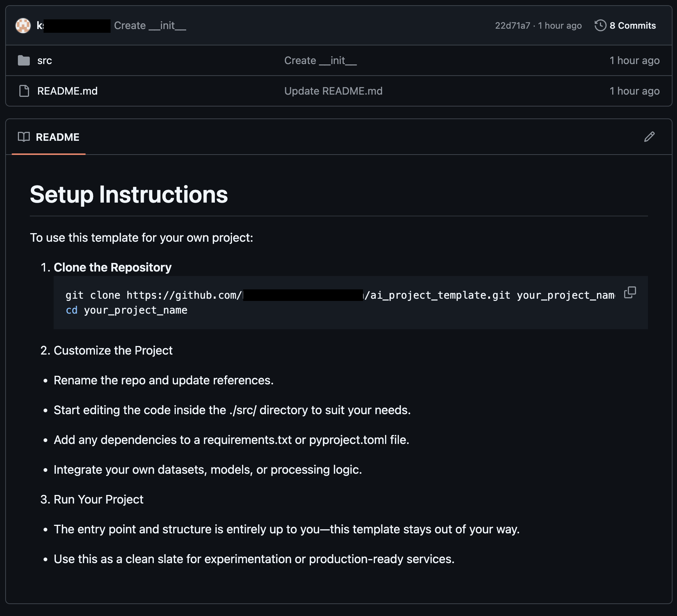Image resolution: width=677 pixels, height=616 pixels.
Task: Click the README.md file icon
Action: click(24, 91)
